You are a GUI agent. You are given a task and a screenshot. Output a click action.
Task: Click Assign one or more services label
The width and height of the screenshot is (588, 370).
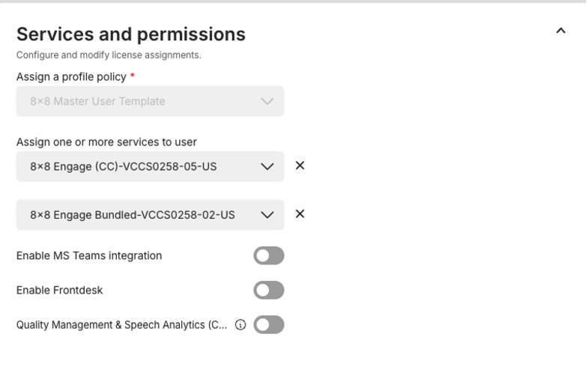(x=106, y=142)
